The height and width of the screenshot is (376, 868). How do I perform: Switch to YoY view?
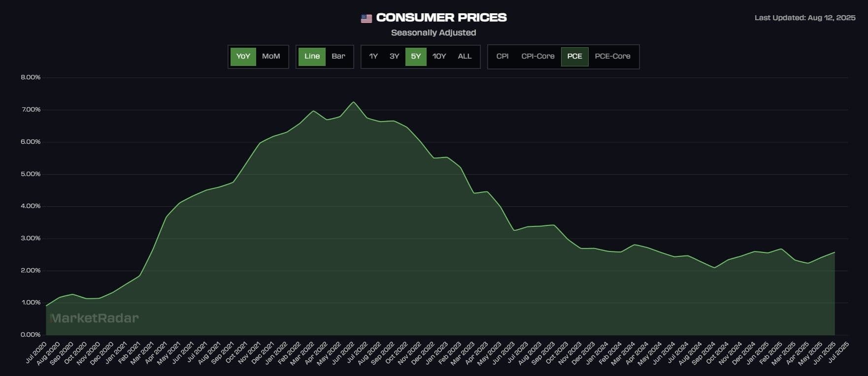pos(243,57)
